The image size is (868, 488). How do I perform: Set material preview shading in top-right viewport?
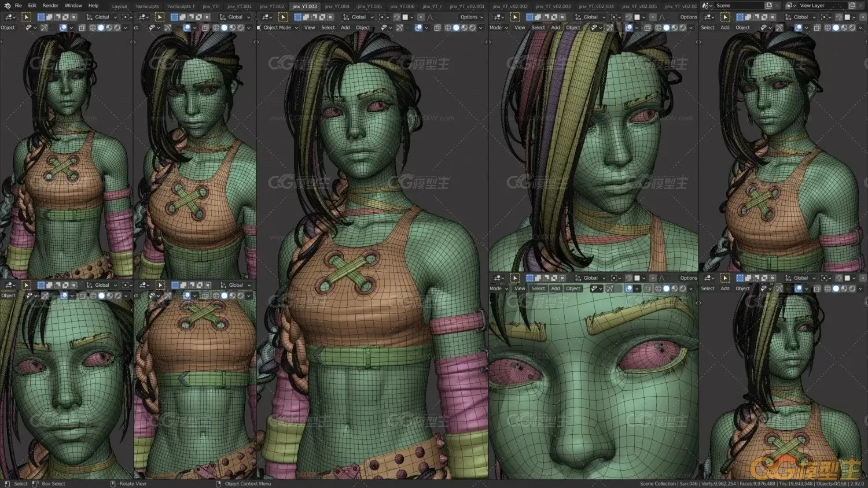844,27
